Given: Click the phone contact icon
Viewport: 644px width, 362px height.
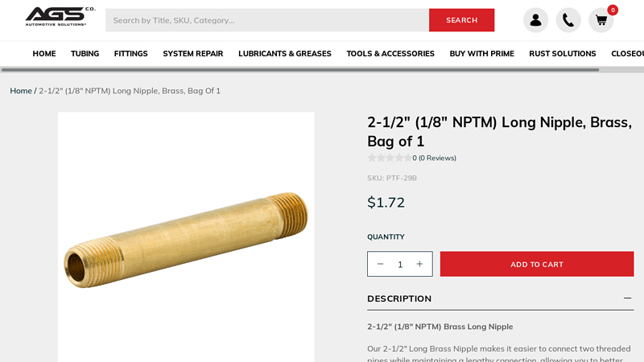Looking at the screenshot, I should (x=568, y=20).
